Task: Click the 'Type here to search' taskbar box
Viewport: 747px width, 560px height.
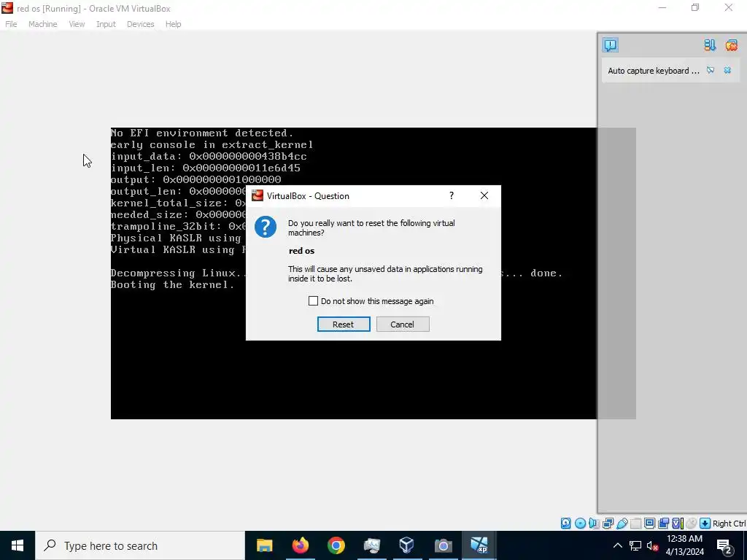Action: pos(140,545)
